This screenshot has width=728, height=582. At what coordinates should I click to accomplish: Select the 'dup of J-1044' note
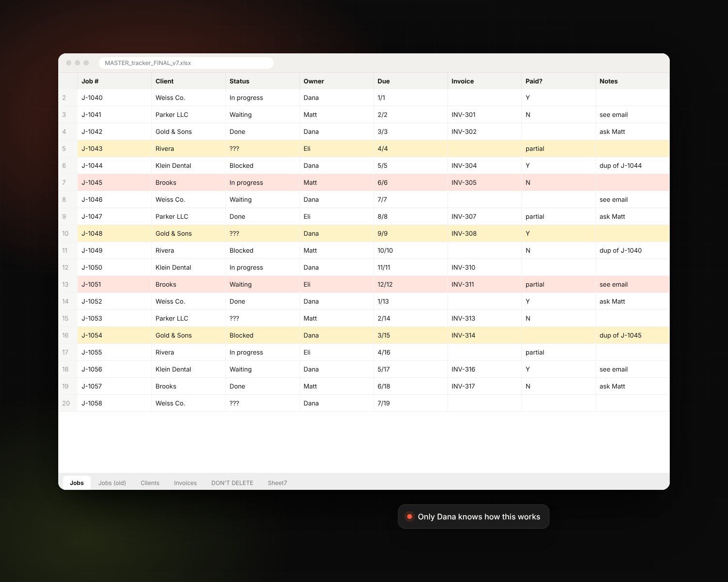click(632, 165)
